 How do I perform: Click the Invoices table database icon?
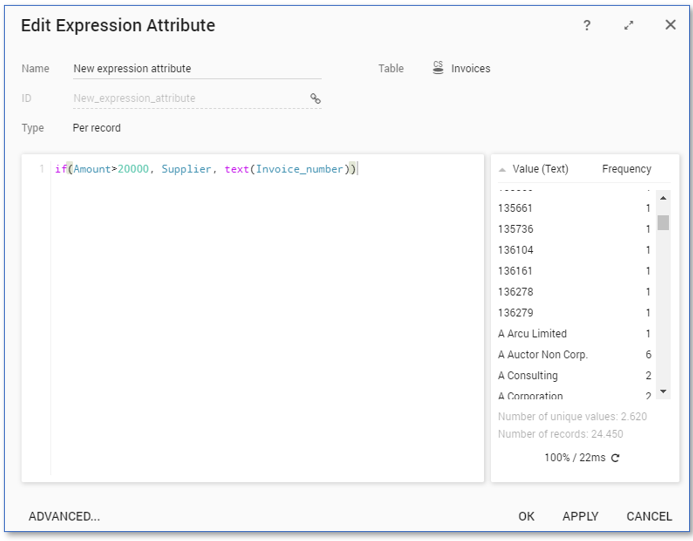tap(438, 68)
